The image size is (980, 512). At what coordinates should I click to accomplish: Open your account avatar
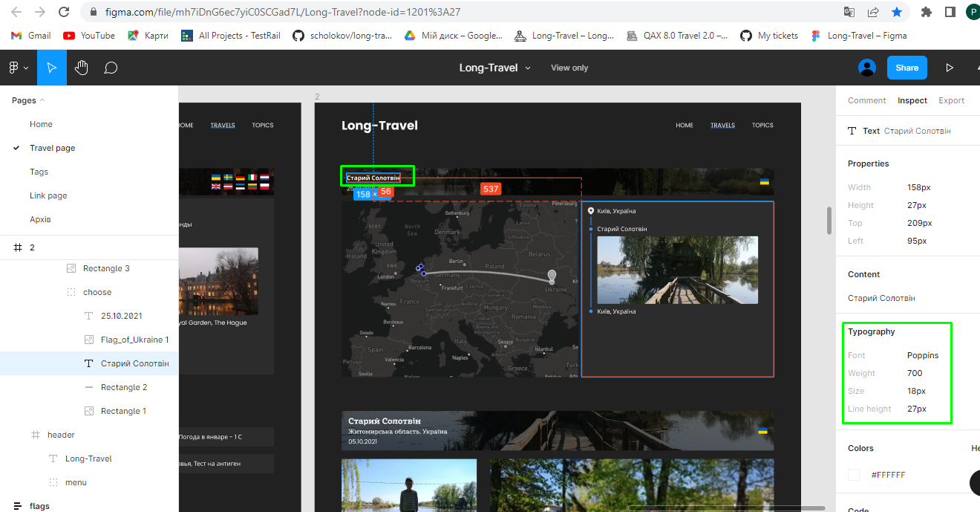[866, 68]
